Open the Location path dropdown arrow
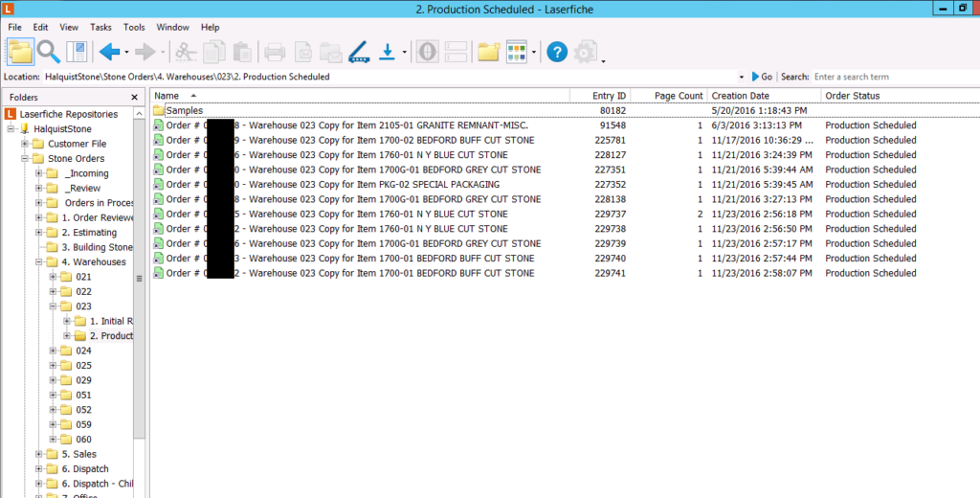Image resolution: width=980 pixels, height=498 pixels. pos(742,77)
